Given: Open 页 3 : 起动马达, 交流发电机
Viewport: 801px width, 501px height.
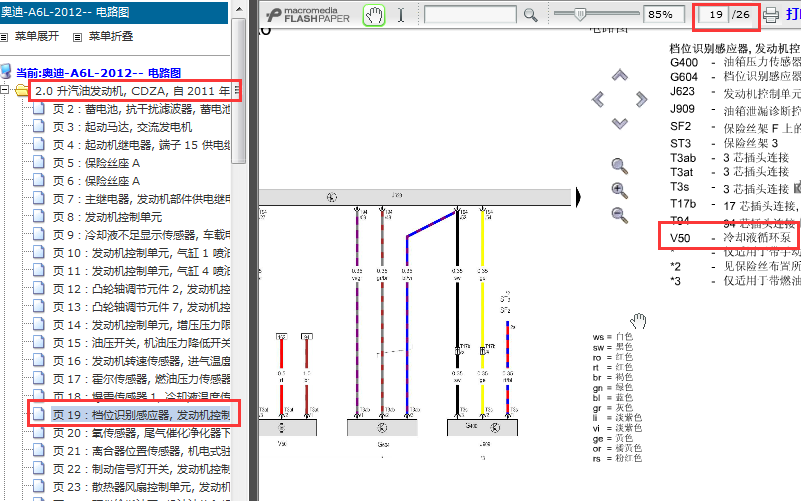Looking at the screenshot, I should (122, 127).
